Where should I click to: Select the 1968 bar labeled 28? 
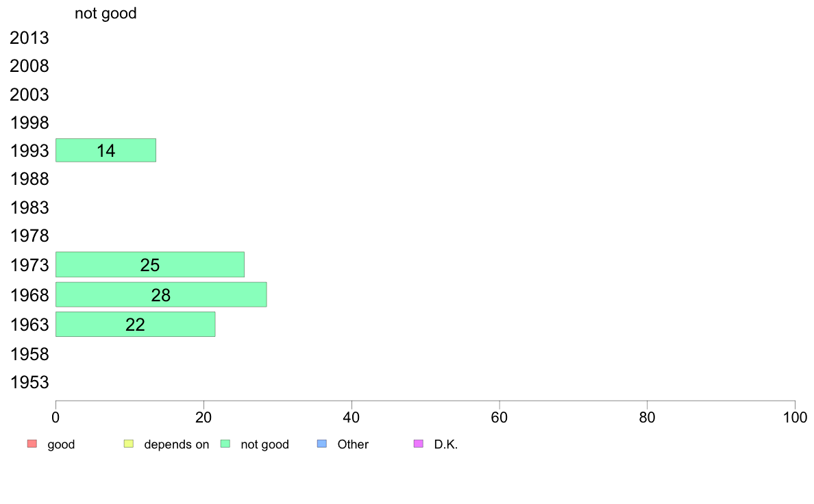coord(161,295)
